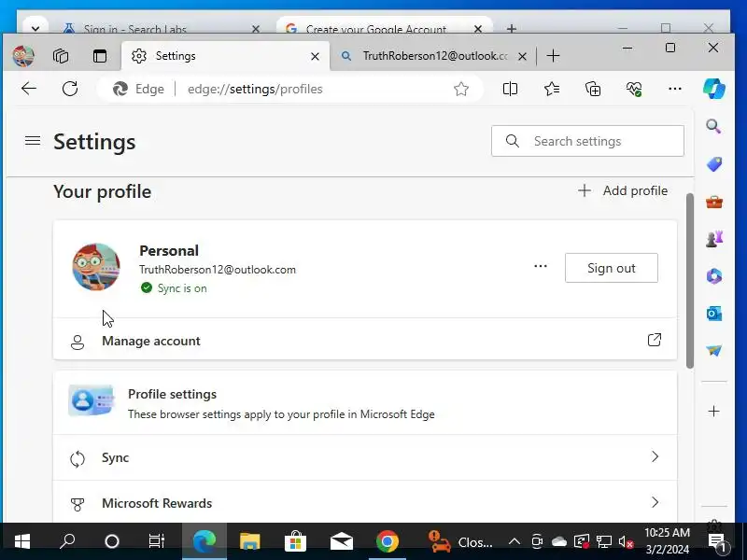Switch to the TruthRoberson12@outlook.com tab
747x560 pixels.
tap(434, 56)
